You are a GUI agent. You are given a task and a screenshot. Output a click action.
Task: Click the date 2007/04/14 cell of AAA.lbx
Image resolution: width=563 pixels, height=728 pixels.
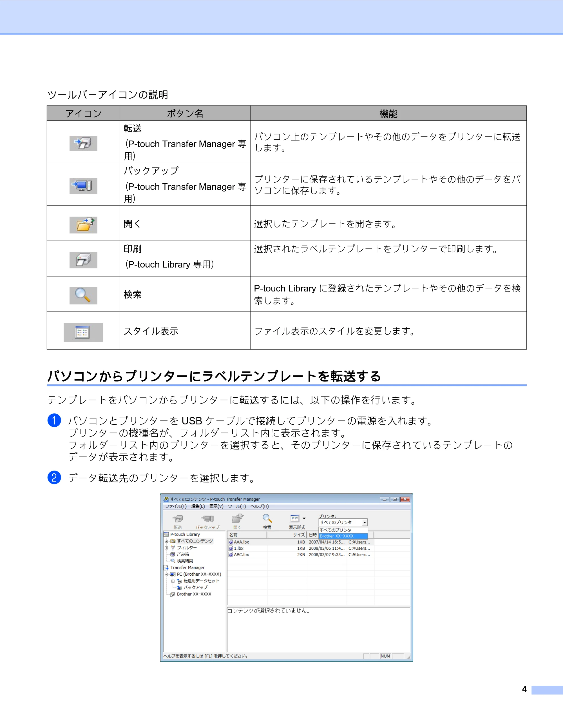tap(327, 542)
